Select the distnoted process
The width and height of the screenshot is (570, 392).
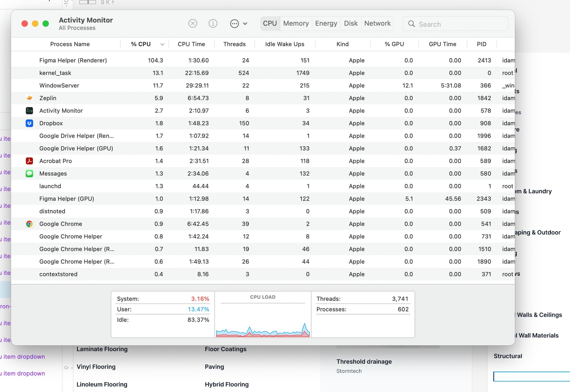[263, 211]
